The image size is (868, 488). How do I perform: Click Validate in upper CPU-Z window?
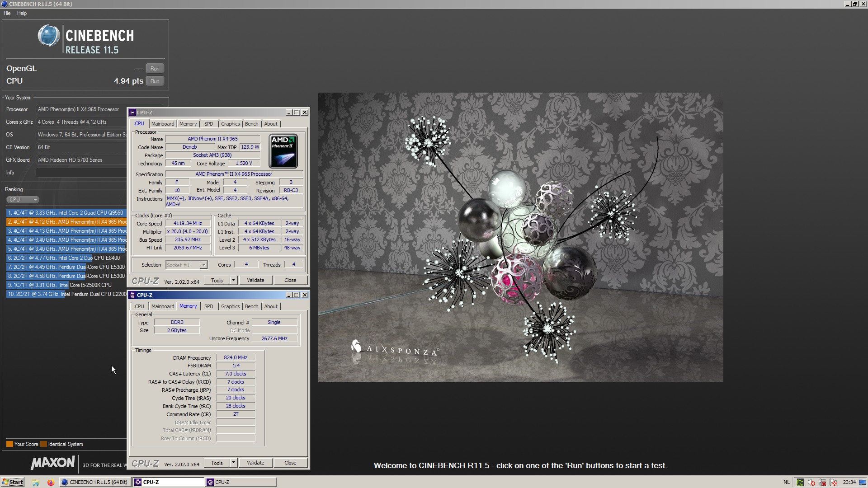[255, 280]
